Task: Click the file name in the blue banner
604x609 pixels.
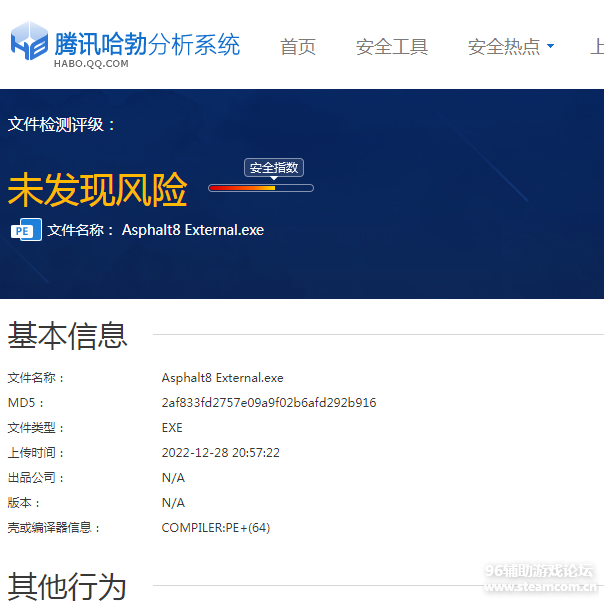Action: [x=193, y=230]
